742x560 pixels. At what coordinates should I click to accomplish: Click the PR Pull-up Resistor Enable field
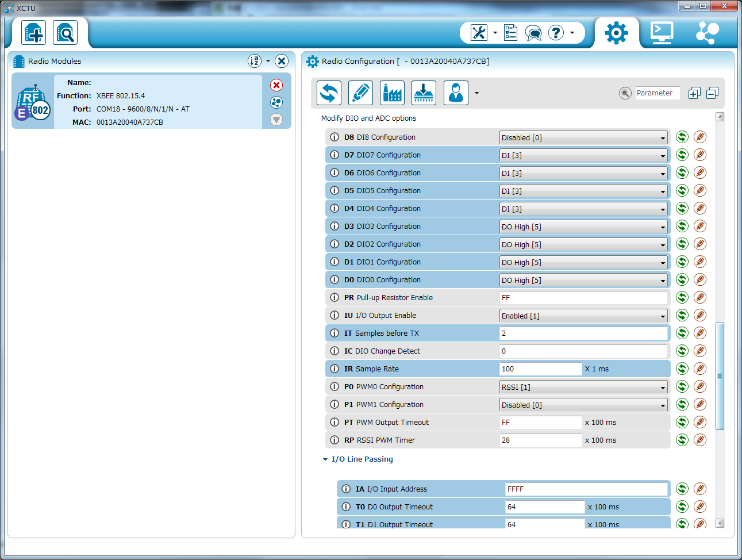[x=583, y=298]
